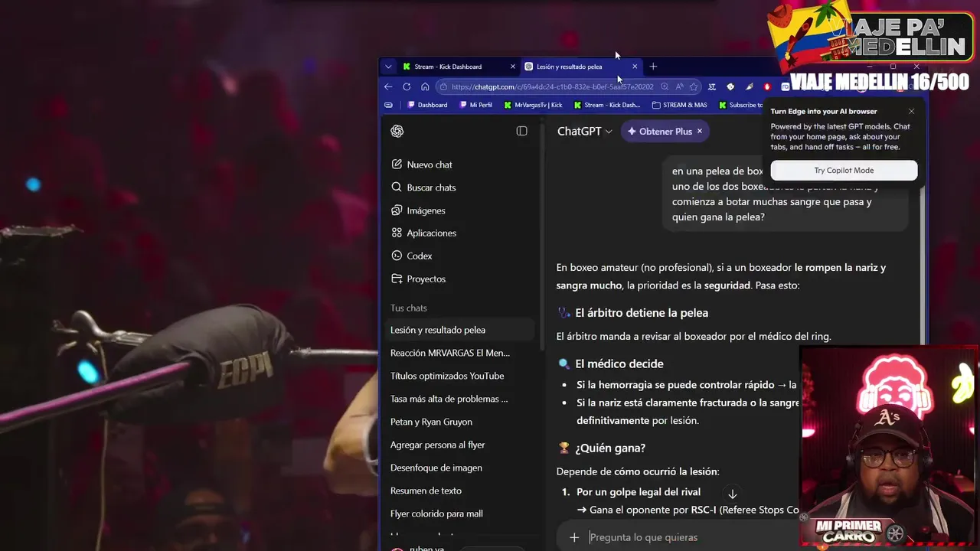Click the plus attach icon in composer
The width and height of the screenshot is (980, 551).
574,537
